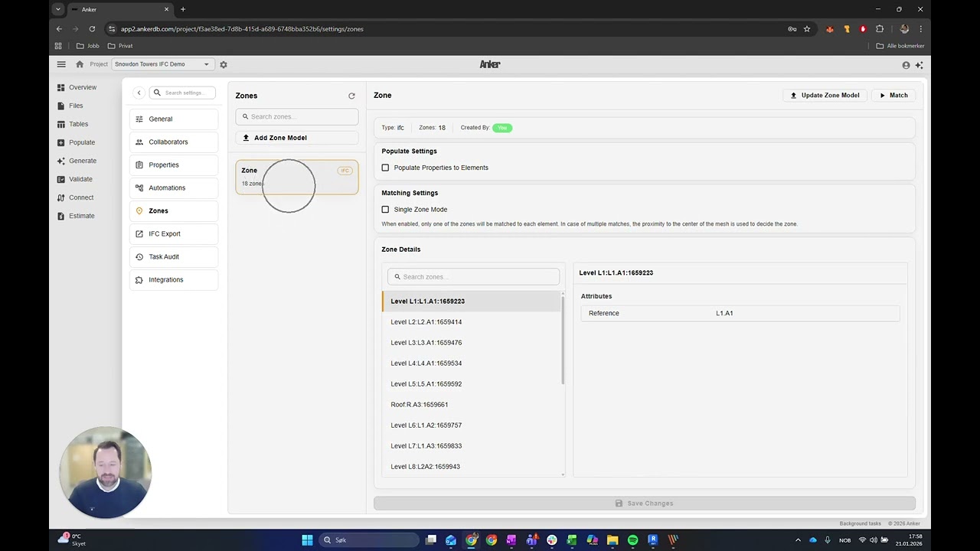Open Files in the left sidebar
The height and width of the screenshot is (551, 980).
[70, 106]
